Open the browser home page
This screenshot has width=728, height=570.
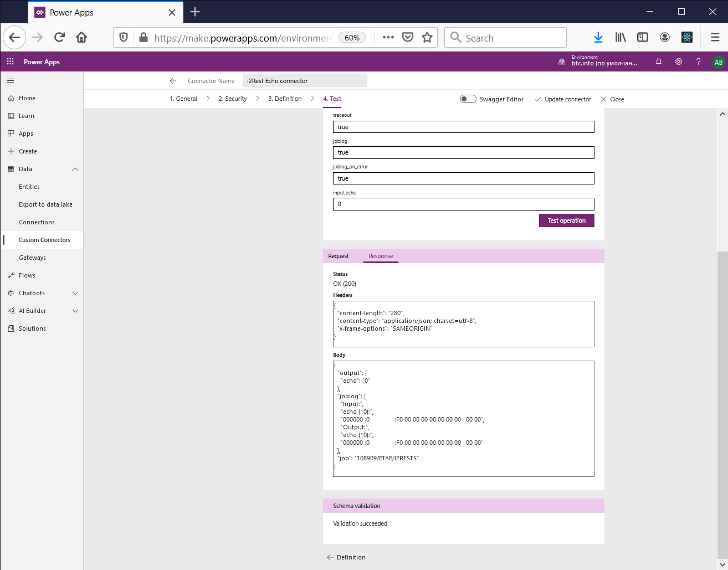tap(81, 38)
